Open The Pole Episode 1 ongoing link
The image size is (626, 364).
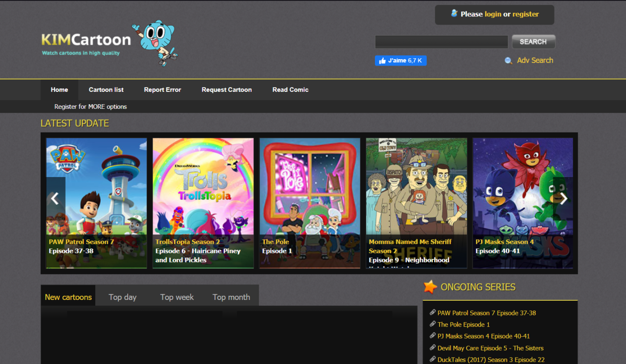point(464,324)
